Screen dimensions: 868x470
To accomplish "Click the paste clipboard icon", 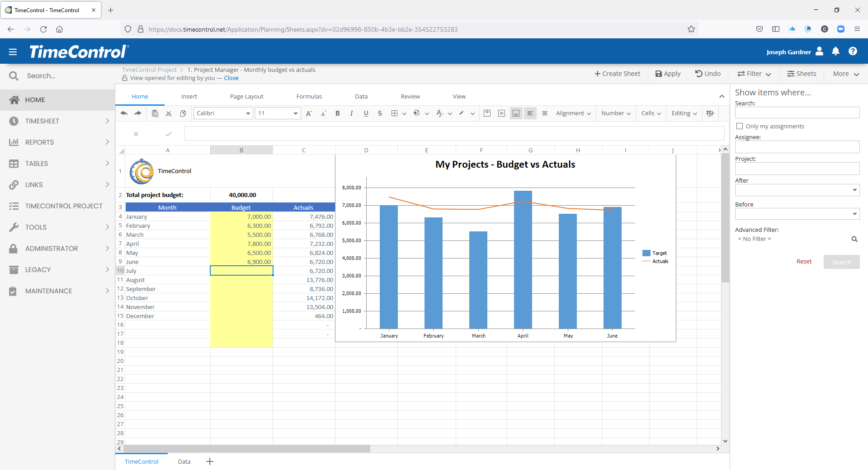I will [x=155, y=113].
